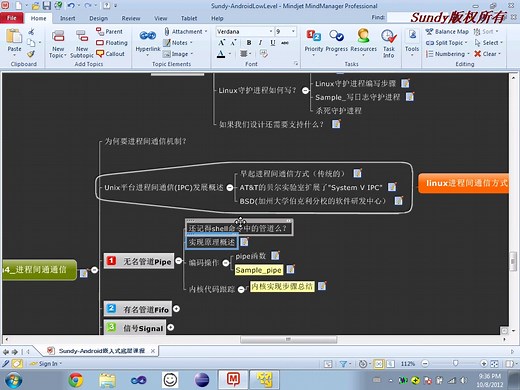
Task: Toggle Bold formatting
Action: click(249, 43)
